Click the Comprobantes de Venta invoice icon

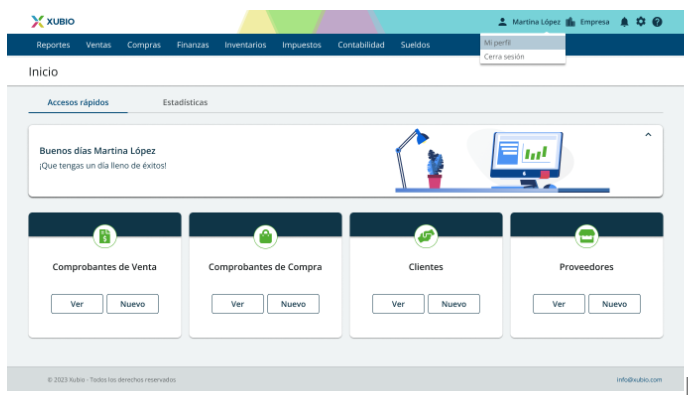click(x=105, y=236)
